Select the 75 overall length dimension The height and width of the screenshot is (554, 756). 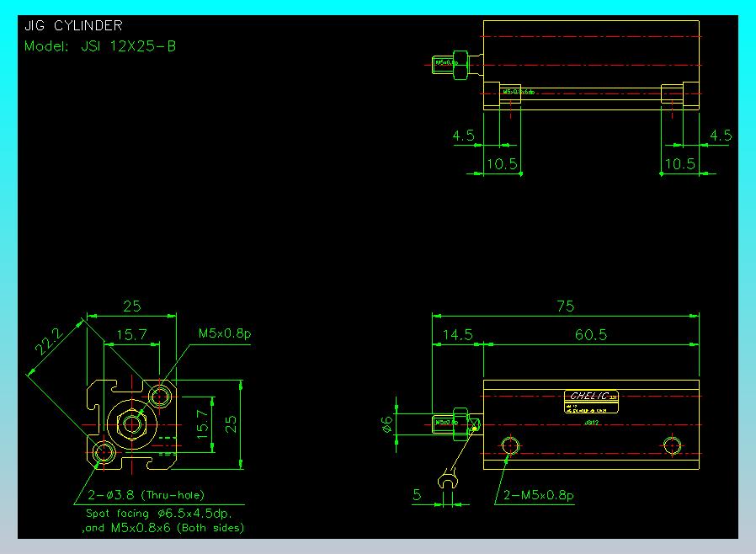[x=565, y=306]
